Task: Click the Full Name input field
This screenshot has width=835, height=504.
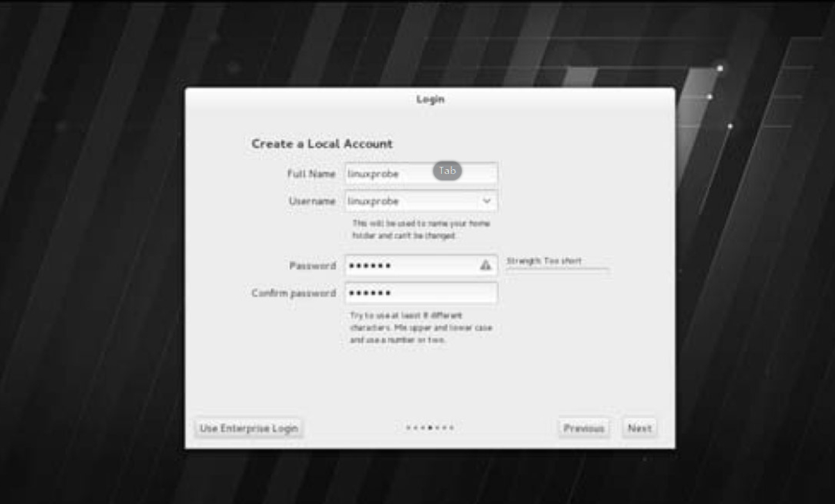Action: pyautogui.click(x=421, y=174)
